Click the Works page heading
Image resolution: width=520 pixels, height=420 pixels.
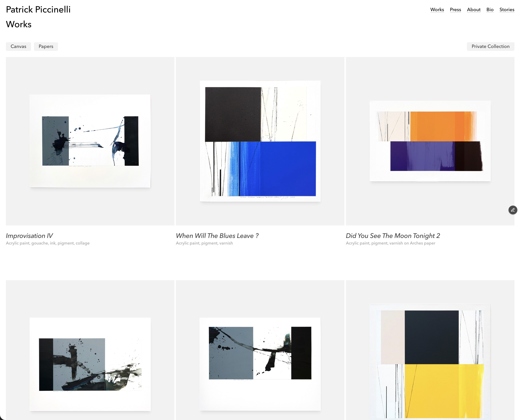(19, 24)
